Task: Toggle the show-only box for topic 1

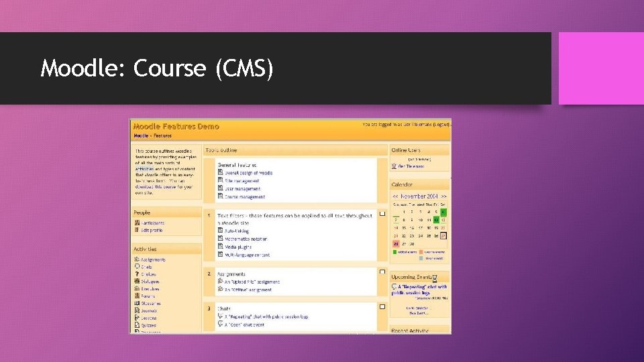Action: [x=382, y=213]
